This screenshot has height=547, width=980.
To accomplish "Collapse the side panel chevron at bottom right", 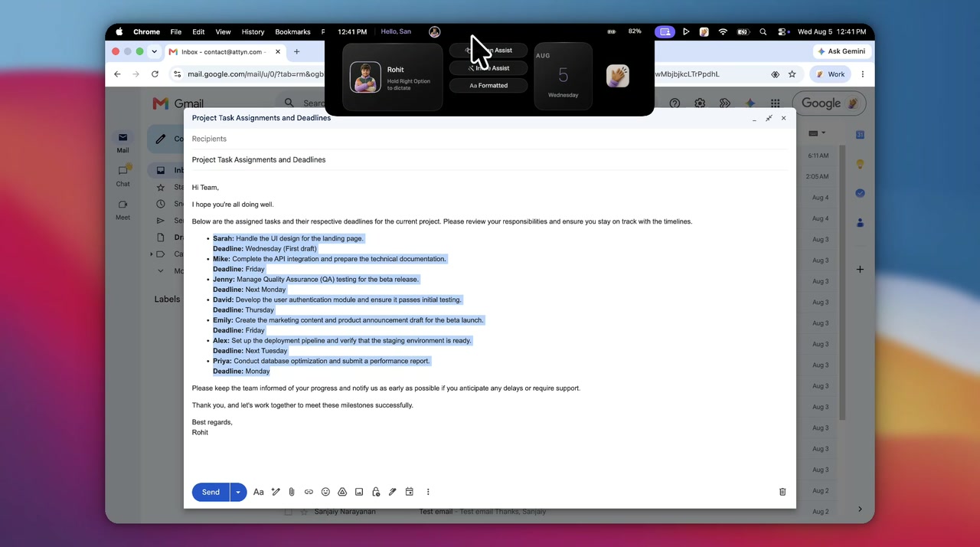I will pyautogui.click(x=860, y=509).
